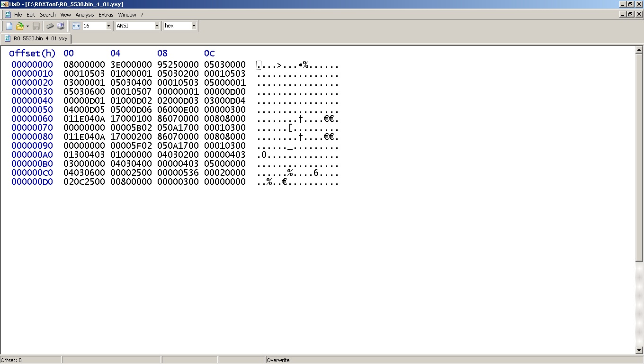Viewport: 644px width, 364px height.
Task: Open the File menu
Action: (x=18, y=15)
